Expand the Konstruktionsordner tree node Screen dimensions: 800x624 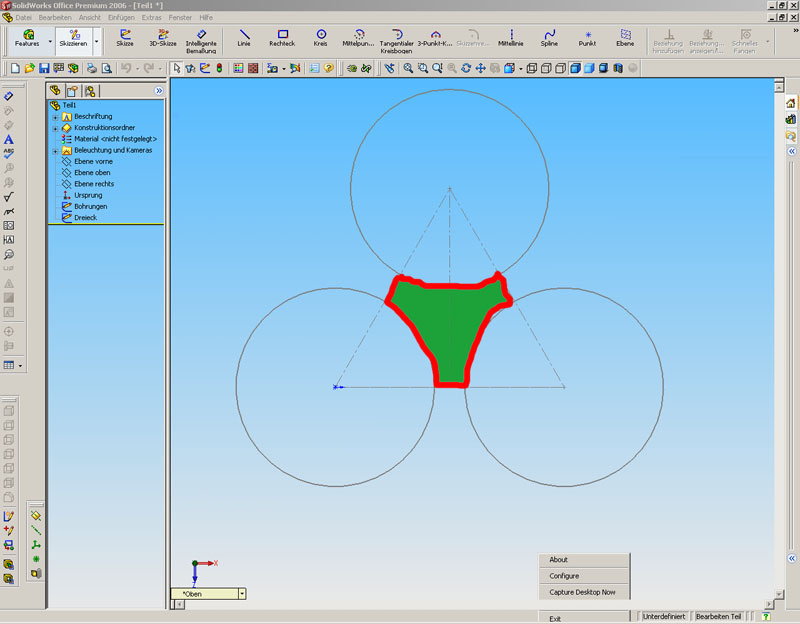click(55, 128)
